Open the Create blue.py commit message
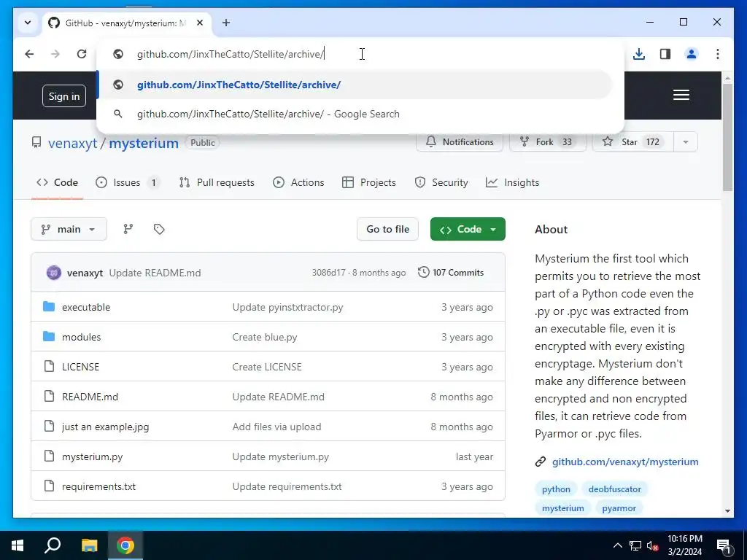Image resolution: width=747 pixels, height=560 pixels. pyautogui.click(x=265, y=337)
